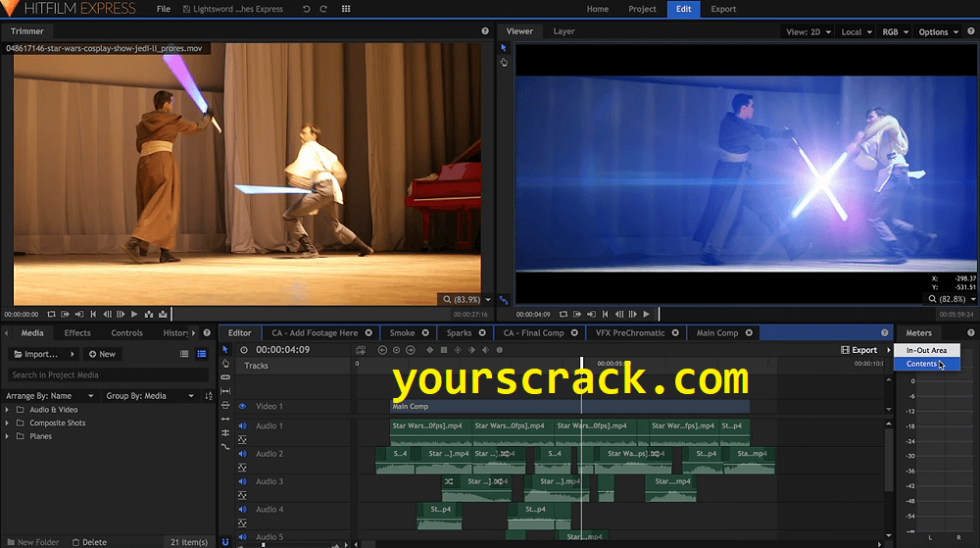This screenshot has width=980, height=548.
Task: Open the Layer tab in Viewer
Action: click(563, 31)
